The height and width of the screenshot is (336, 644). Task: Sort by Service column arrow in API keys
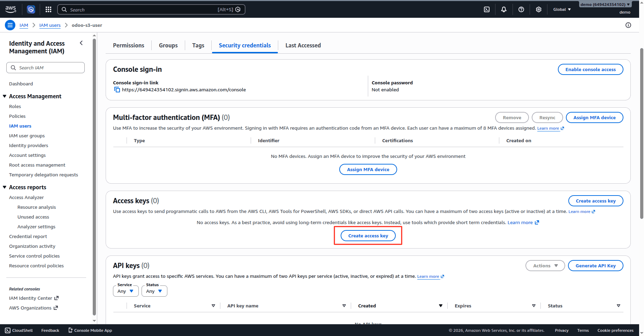(213, 306)
